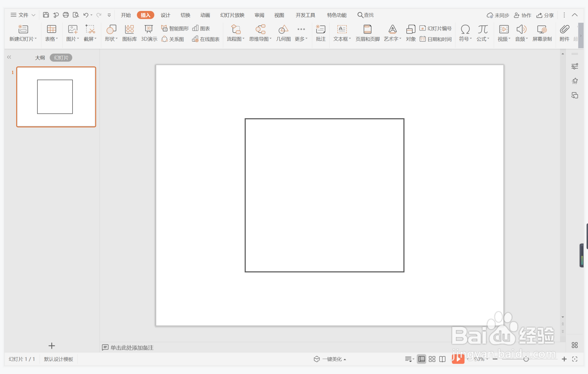Viewport: 588px width, 374px height.
Task: Add a comment with 批注 icon
Action: (x=320, y=29)
